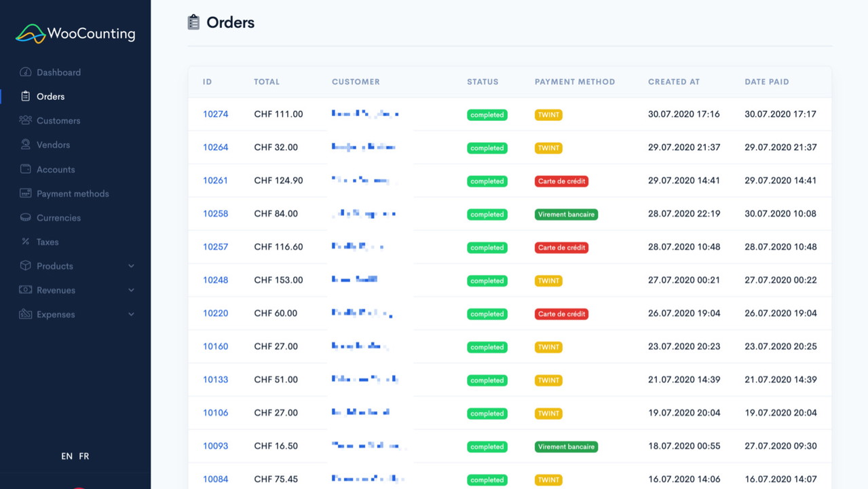
Task: Click the Total column header
Action: [x=267, y=81]
